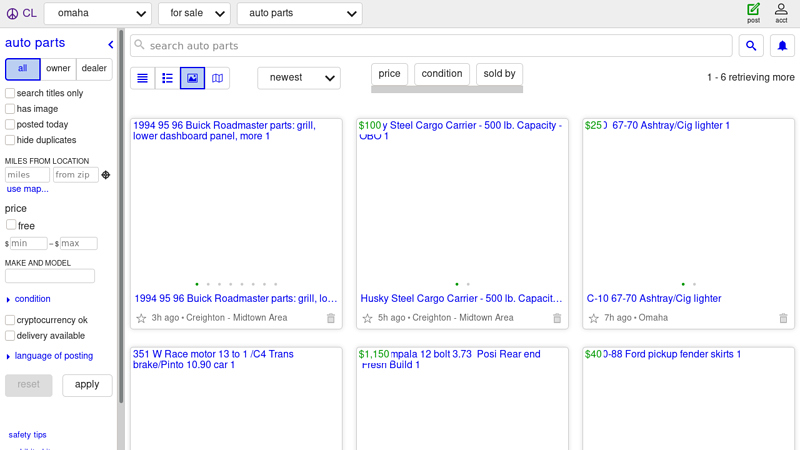This screenshot has height=450, width=800.
Task: Switch to thumbnail list view
Action: pyautogui.click(x=167, y=78)
